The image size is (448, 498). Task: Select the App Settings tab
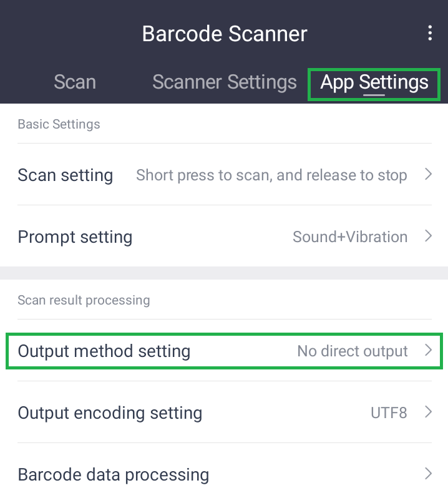point(374,82)
